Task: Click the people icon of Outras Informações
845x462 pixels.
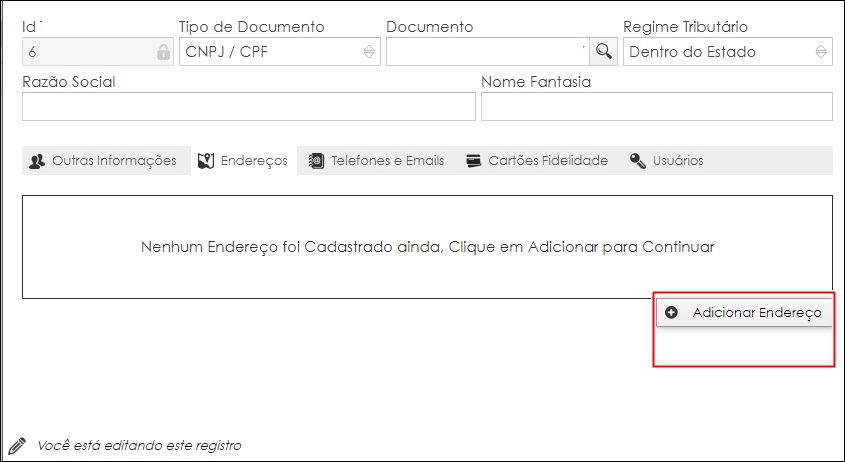Action: pos(37,161)
